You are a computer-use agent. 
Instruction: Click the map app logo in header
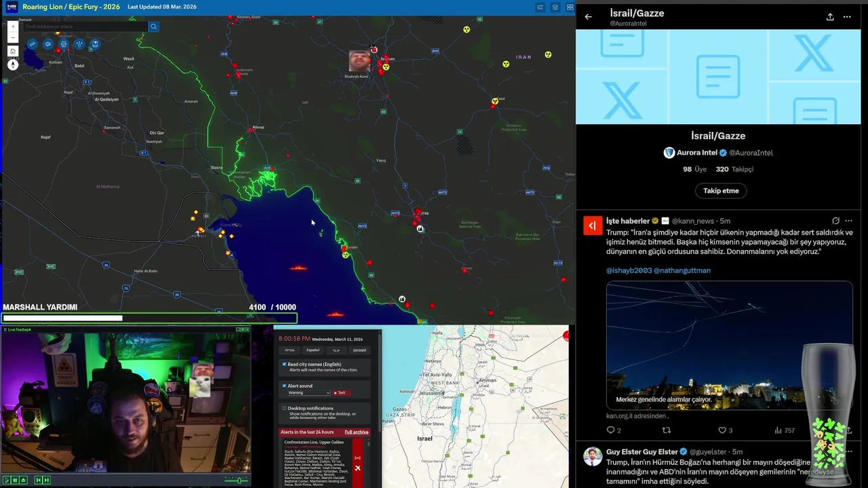12,7
